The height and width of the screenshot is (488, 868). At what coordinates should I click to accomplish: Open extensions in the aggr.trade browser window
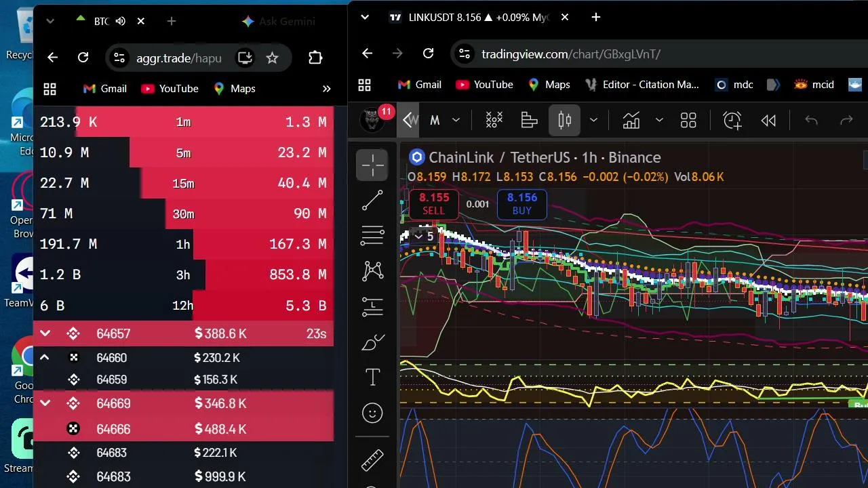point(315,58)
